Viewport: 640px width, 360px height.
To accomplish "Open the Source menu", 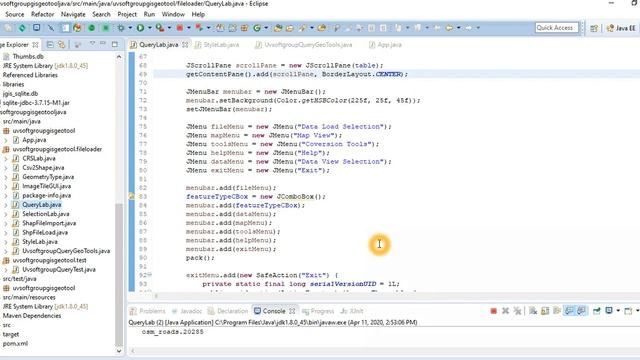I will coord(15,14).
